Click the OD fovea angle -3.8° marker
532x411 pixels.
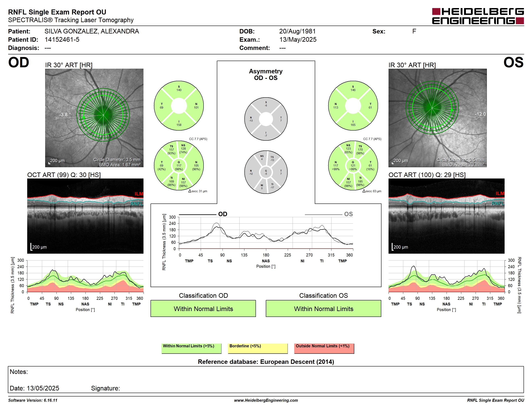tap(65, 114)
